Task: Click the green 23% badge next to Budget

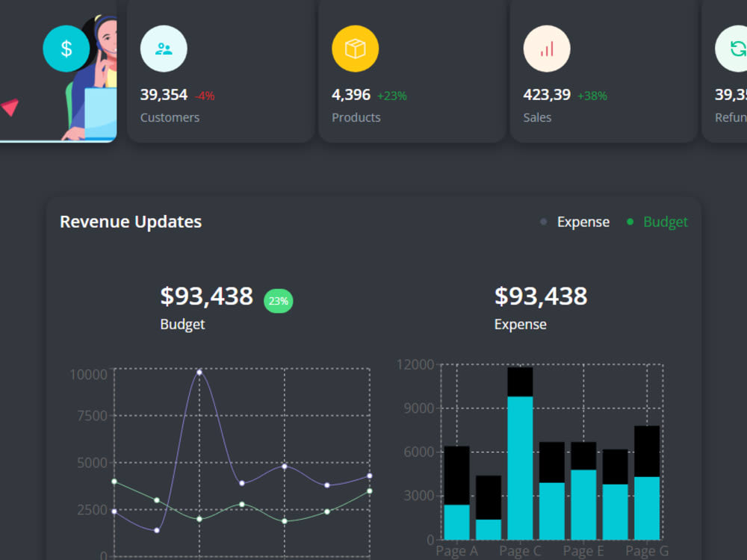Action: click(278, 300)
